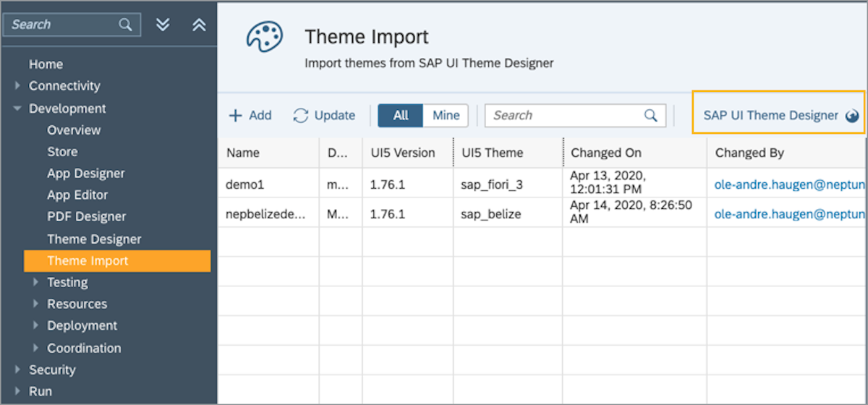Click the toolbar Search input field
This screenshot has height=405, width=868.
pos(575,116)
